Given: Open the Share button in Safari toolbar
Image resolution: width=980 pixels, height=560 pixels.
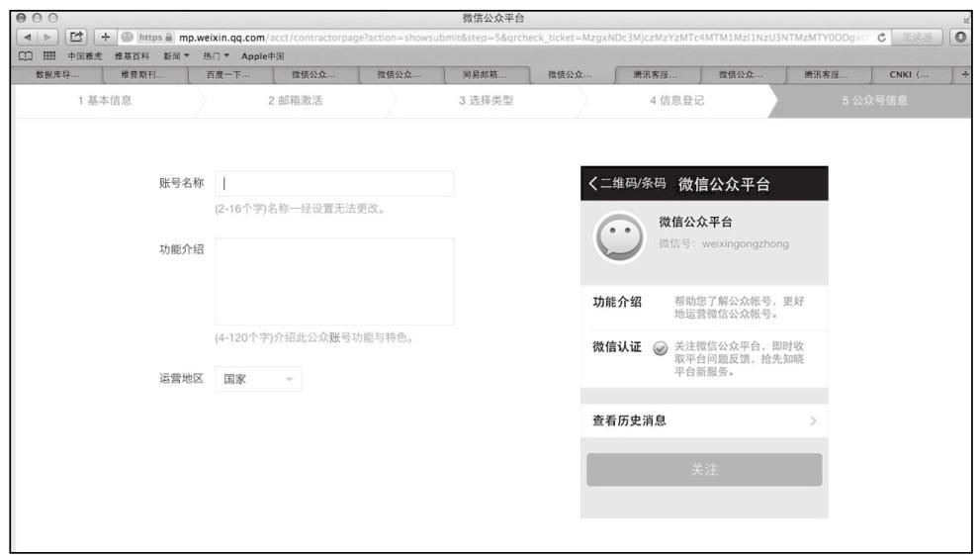Looking at the screenshot, I should [x=76, y=37].
